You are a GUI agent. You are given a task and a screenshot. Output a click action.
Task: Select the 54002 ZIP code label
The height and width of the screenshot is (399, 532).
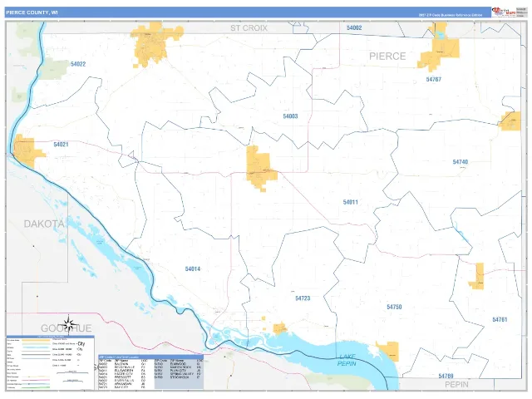tap(354, 27)
